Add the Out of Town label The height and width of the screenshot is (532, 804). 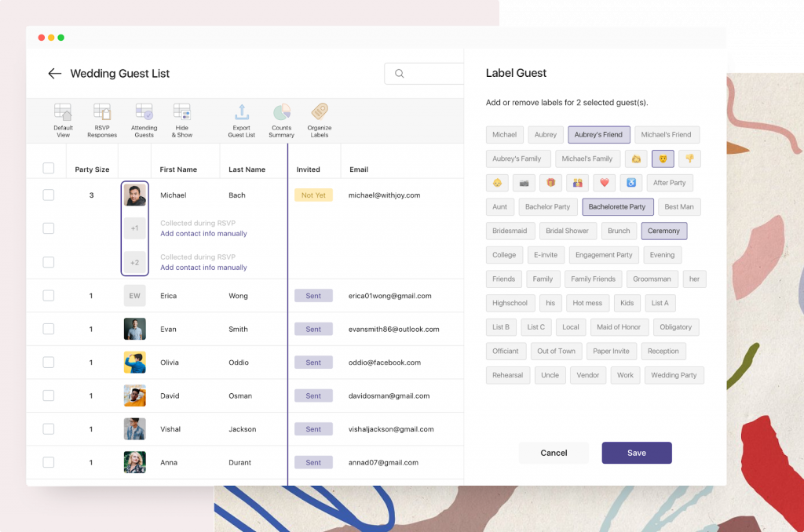point(557,352)
